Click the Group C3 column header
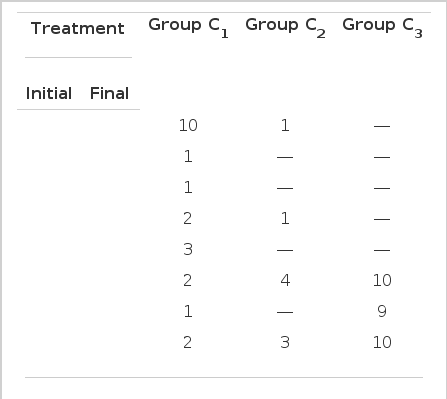Viewport: 447px width, 399px height. point(382,28)
